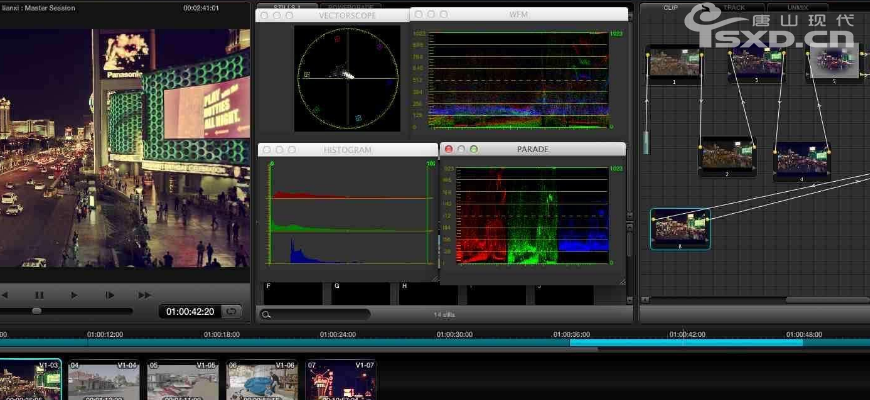Focus the VECTORSCOPE window title bar
870x400 pixels.
(333, 16)
